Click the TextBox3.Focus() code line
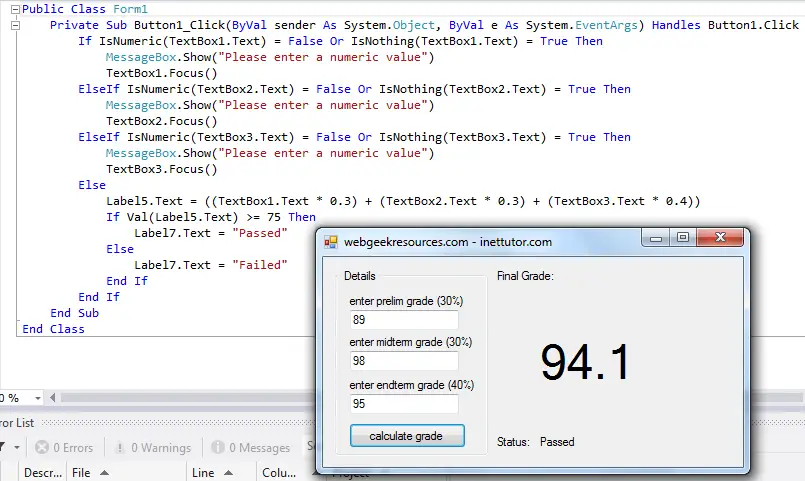 (x=162, y=169)
